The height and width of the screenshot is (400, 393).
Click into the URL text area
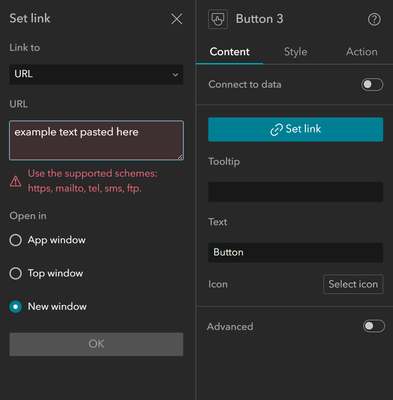[96, 140]
